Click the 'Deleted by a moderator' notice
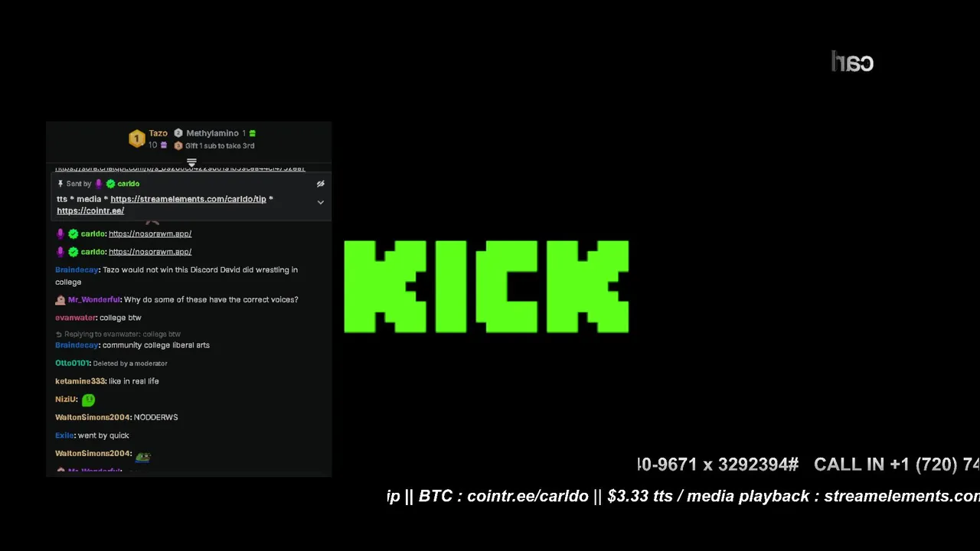This screenshot has width=980, height=551. pyautogui.click(x=130, y=364)
